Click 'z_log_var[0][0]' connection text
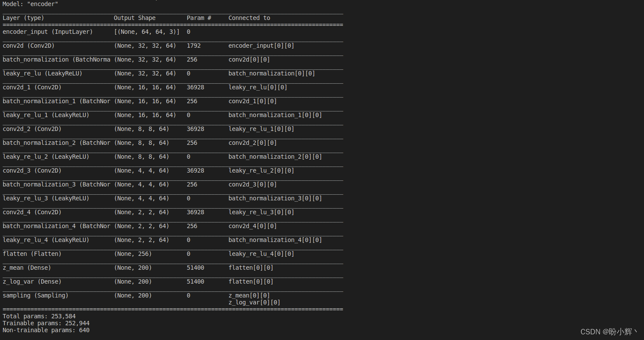This screenshot has width=644, height=340. tap(254, 302)
